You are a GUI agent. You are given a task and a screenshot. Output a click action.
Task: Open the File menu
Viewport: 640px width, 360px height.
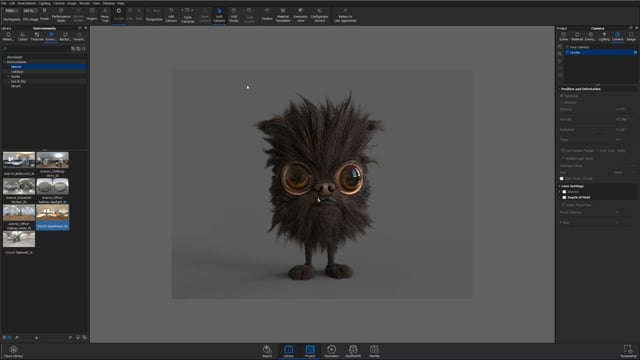(3, 3)
